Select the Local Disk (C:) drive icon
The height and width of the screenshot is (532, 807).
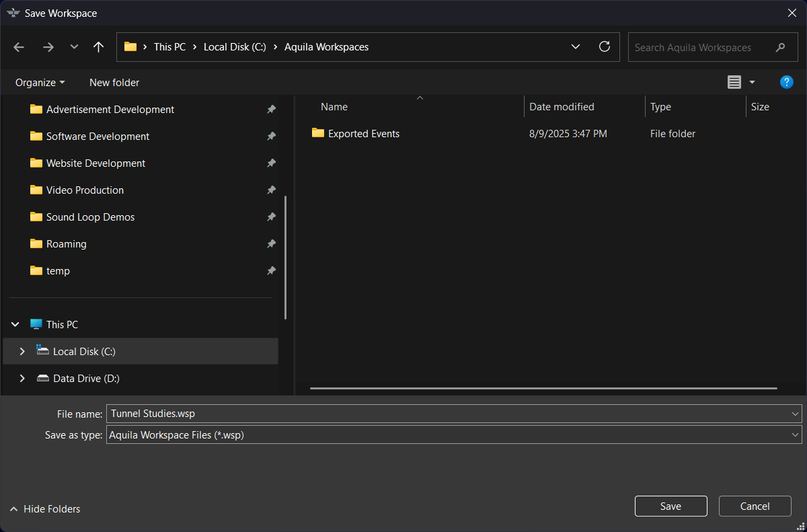click(42, 351)
